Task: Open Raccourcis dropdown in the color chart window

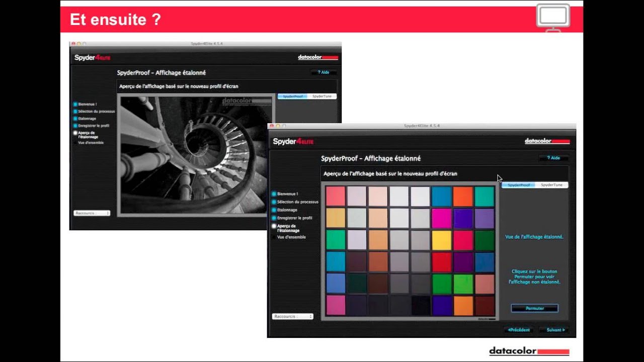Action: point(293,316)
